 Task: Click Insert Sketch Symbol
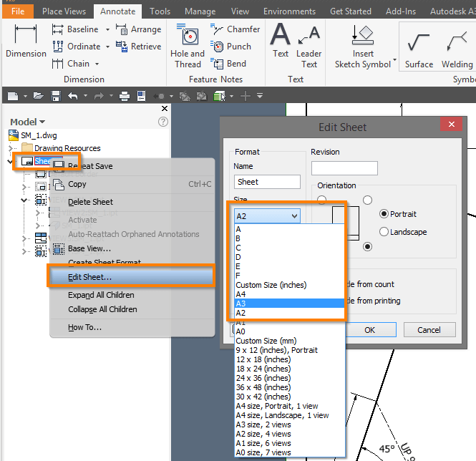tap(363, 46)
